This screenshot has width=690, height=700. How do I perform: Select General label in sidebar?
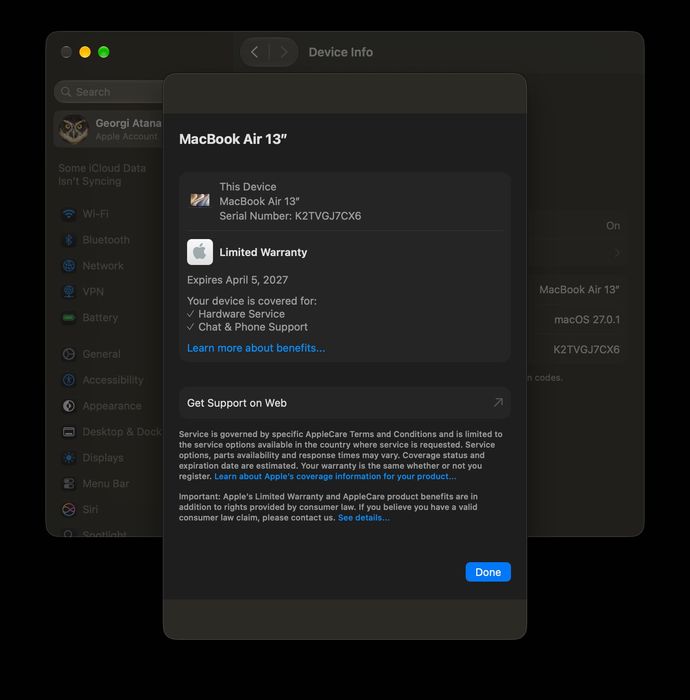101,354
